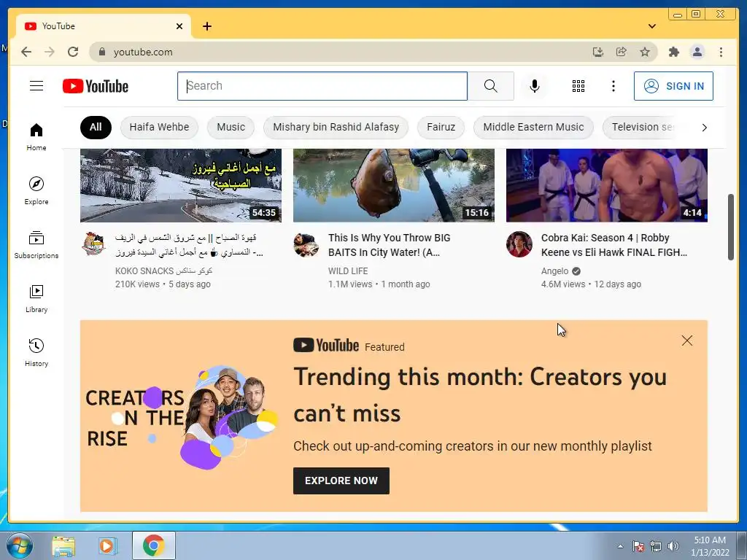
Task: Open Explore in the sidebar
Action: 36,190
